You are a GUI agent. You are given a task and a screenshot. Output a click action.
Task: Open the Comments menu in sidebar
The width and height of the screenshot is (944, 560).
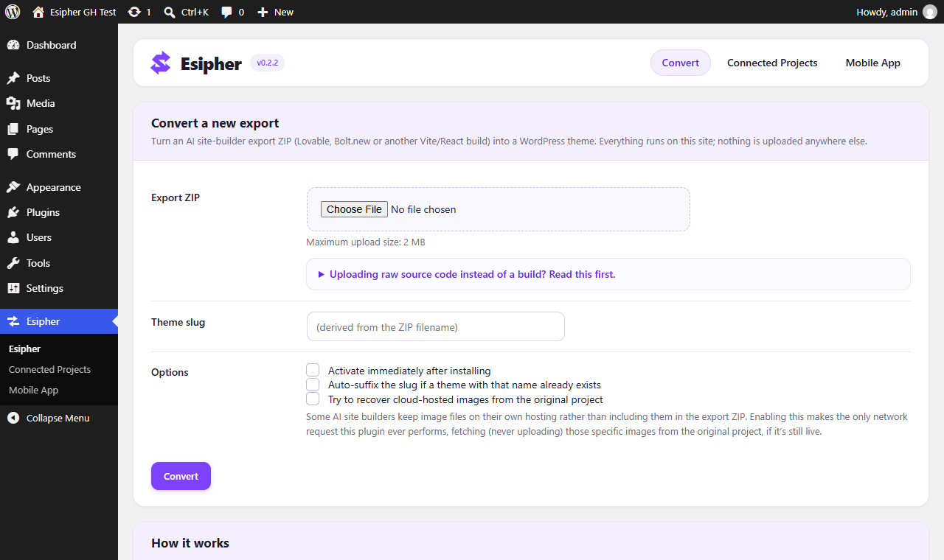[59, 154]
